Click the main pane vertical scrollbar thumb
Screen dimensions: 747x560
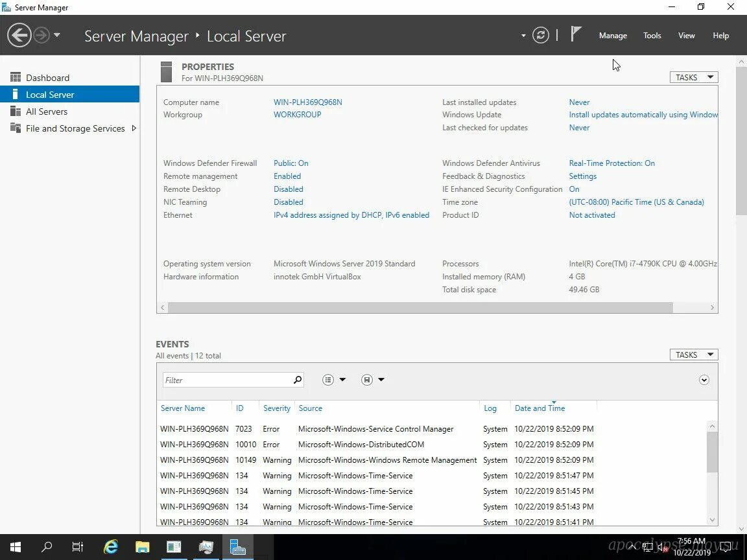click(x=741, y=141)
